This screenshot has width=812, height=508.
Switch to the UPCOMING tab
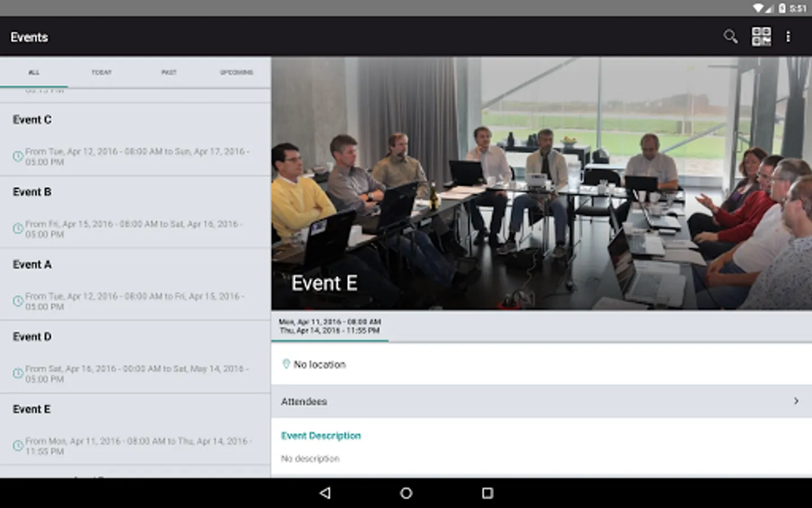tap(237, 72)
